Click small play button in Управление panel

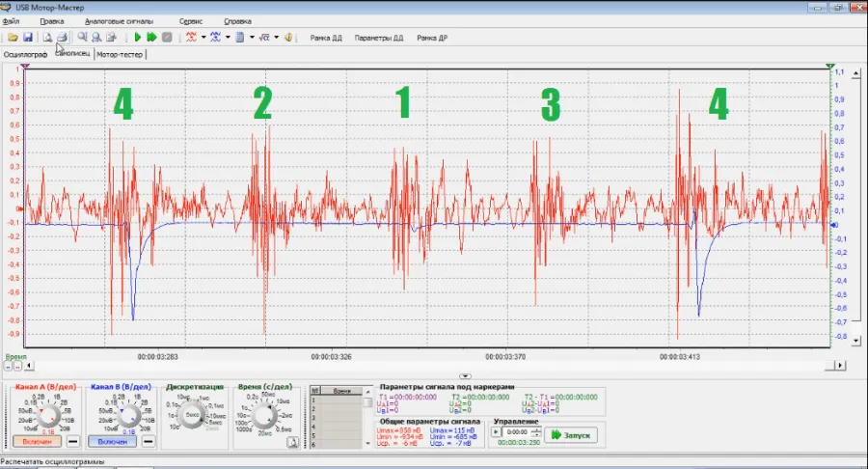point(496,432)
